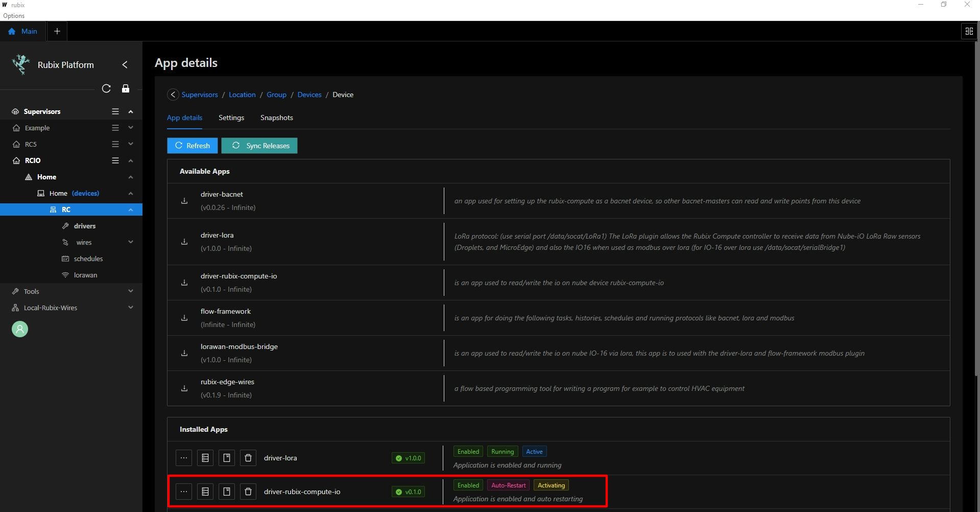
Task: Collapse the RCIO supervisor
Action: pos(131,160)
